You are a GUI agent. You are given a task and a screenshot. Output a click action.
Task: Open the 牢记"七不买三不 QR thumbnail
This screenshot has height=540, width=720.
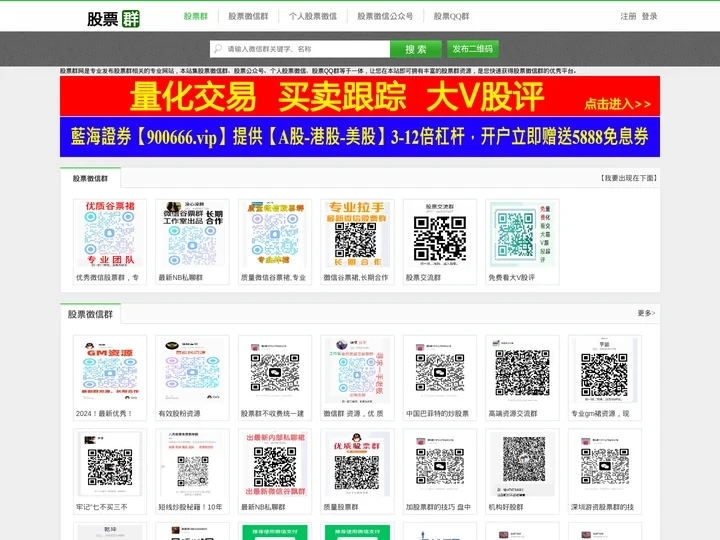coord(110,464)
